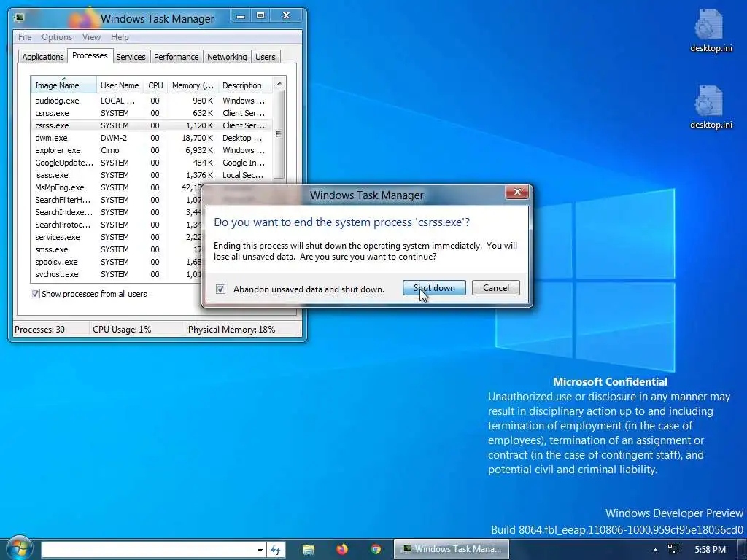Select the Processes tab

coord(90,55)
